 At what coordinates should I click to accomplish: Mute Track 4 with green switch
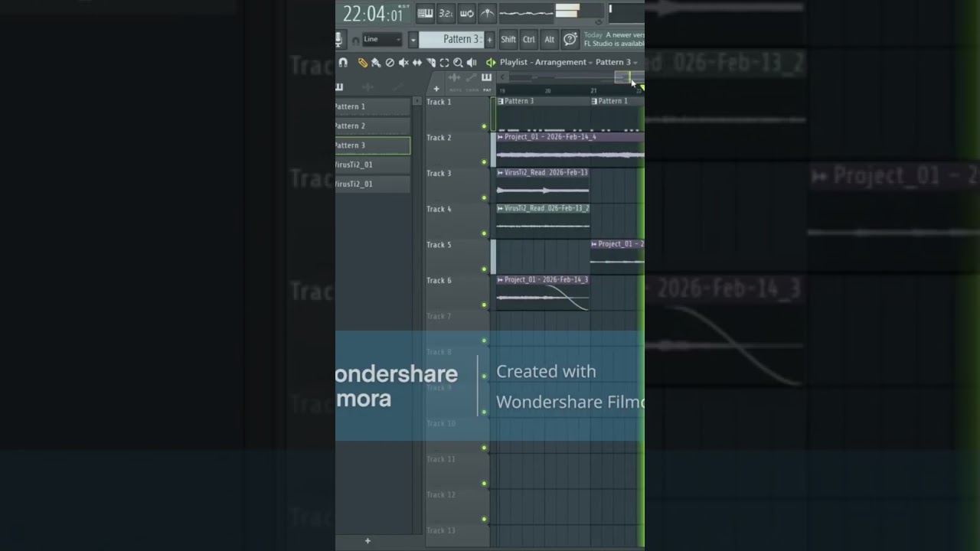(484, 233)
